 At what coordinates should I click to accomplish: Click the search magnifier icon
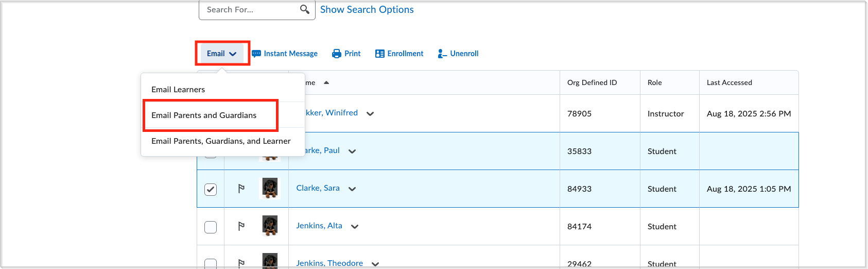point(305,9)
